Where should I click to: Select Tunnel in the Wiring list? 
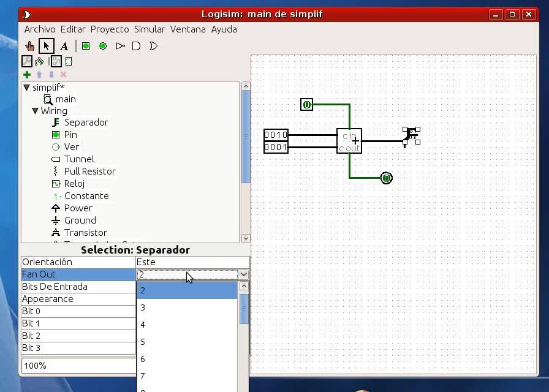(79, 159)
